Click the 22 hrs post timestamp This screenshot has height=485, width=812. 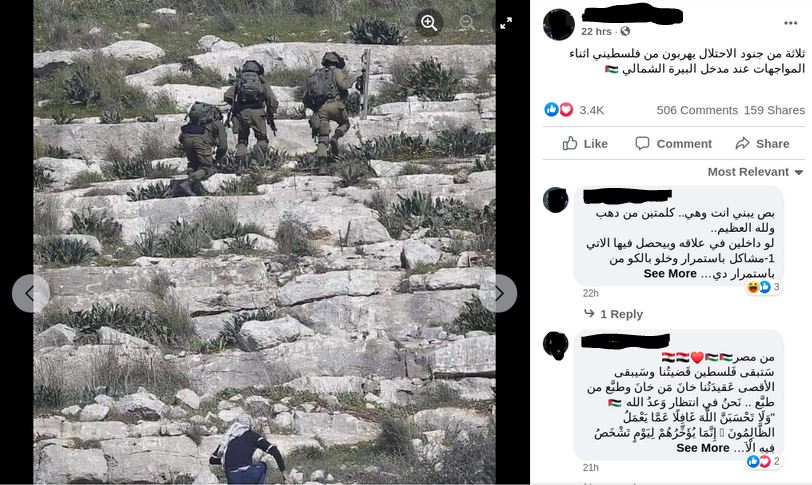tap(596, 31)
